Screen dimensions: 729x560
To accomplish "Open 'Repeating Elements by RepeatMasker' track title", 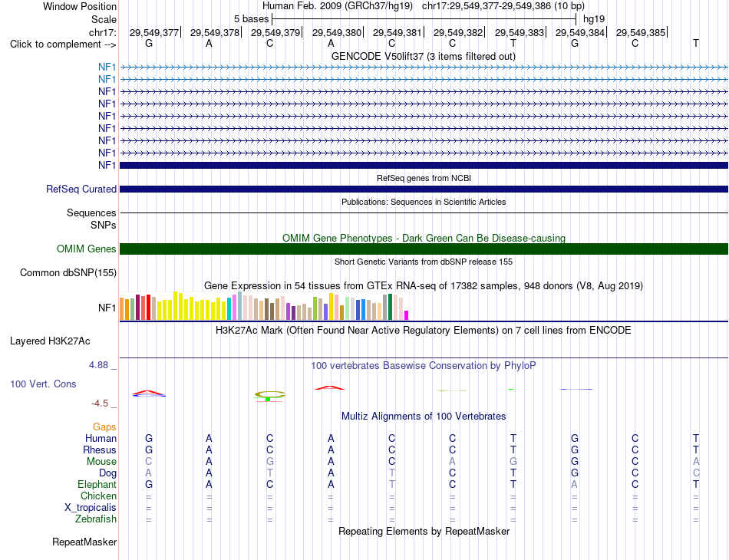I will [424, 531].
